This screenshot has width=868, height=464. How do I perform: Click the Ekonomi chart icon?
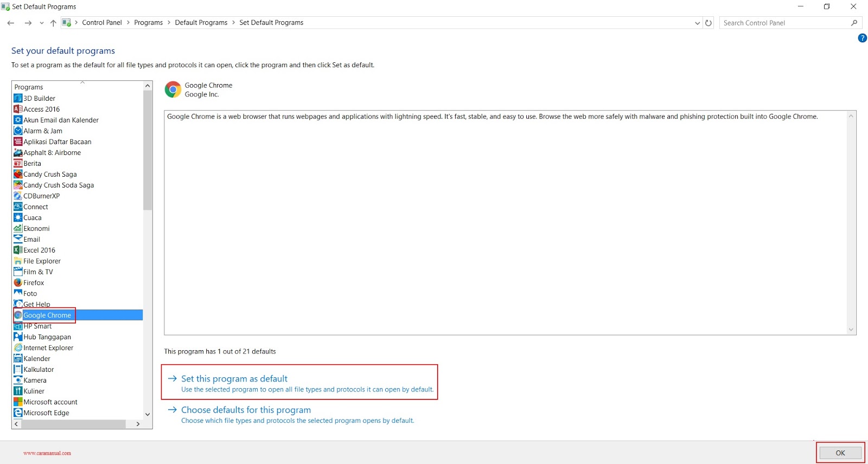tap(18, 228)
